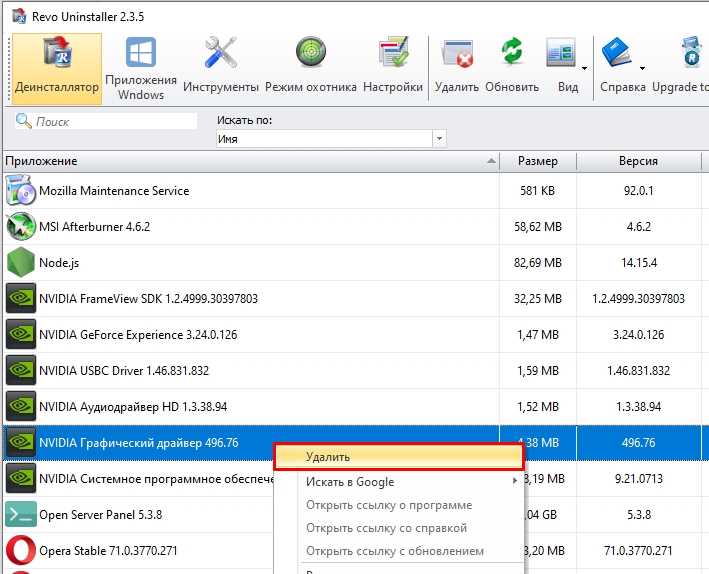Select the Node.js hexagon icon
The width and height of the screenshot is (709, 574).
21,262
